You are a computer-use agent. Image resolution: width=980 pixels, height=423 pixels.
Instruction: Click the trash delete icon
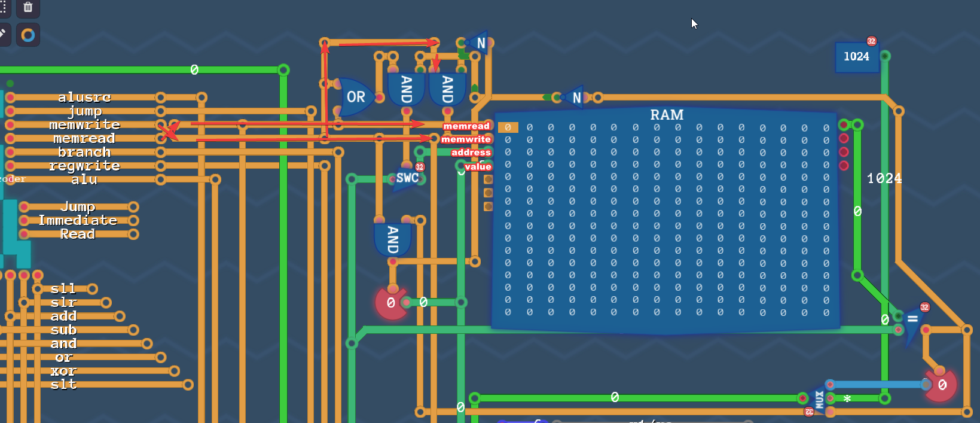pos(28,7)
